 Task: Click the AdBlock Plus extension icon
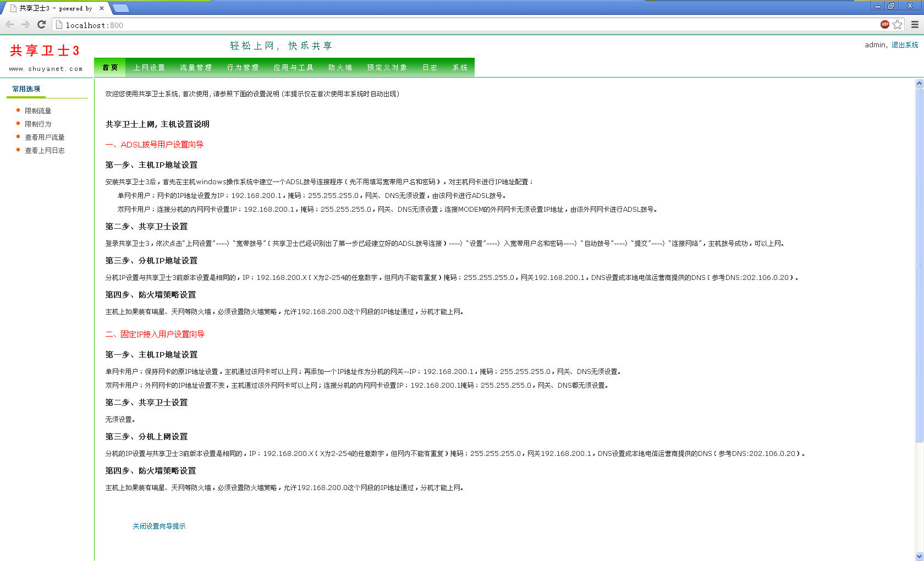885,24
